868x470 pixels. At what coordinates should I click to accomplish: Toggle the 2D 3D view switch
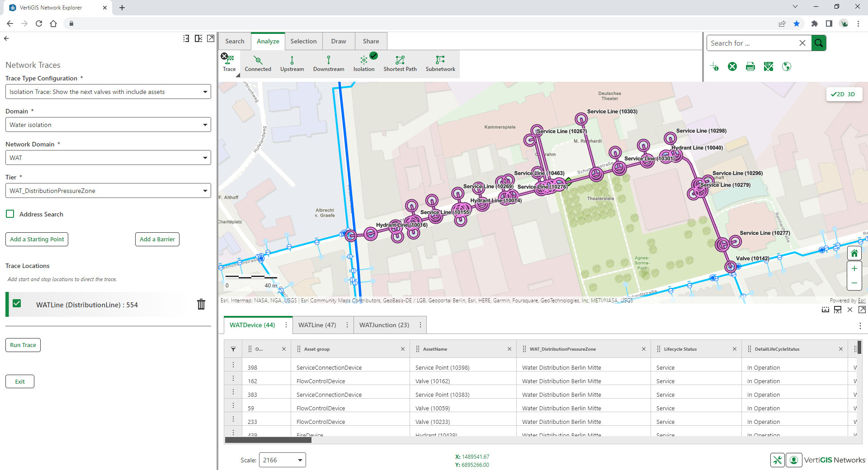[x=844, y=94]
